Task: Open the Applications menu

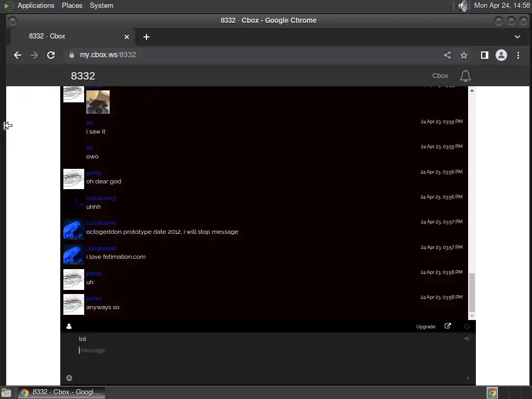Action: [36, 5]
